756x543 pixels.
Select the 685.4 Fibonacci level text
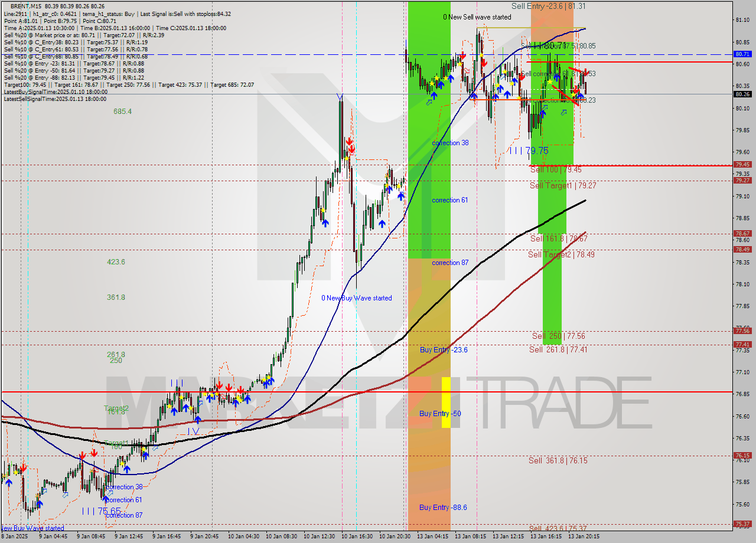(x=123, y=111)
